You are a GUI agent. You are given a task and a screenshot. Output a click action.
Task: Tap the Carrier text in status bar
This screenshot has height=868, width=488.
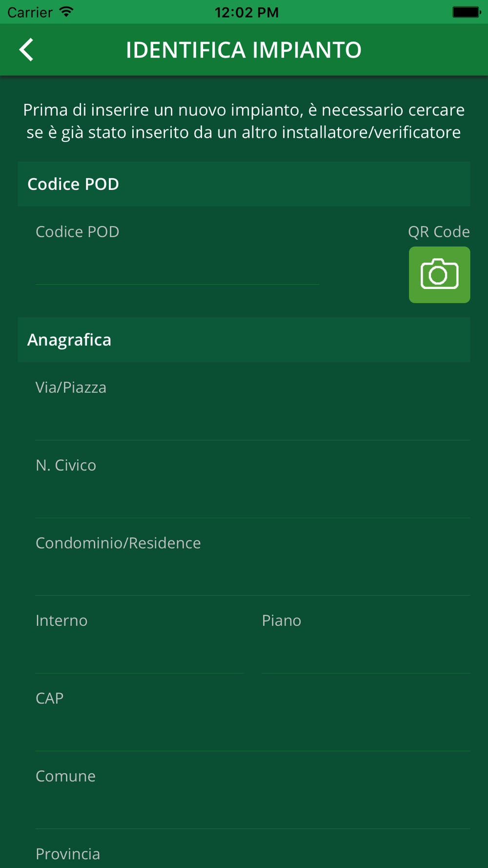pos(30,12)
